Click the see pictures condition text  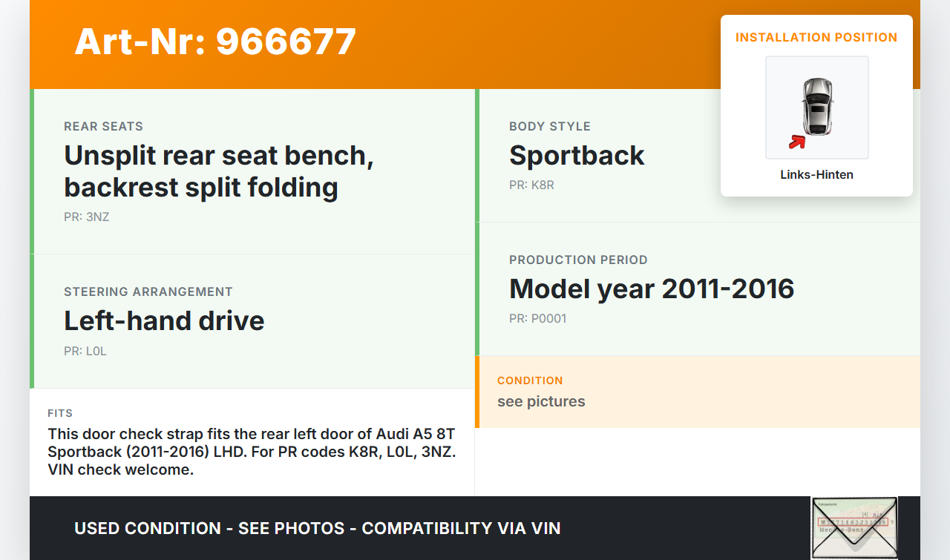[541, 401]
